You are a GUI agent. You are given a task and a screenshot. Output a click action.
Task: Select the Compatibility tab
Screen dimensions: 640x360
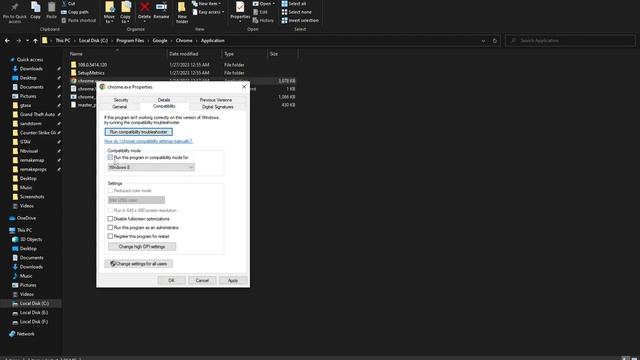164,107
